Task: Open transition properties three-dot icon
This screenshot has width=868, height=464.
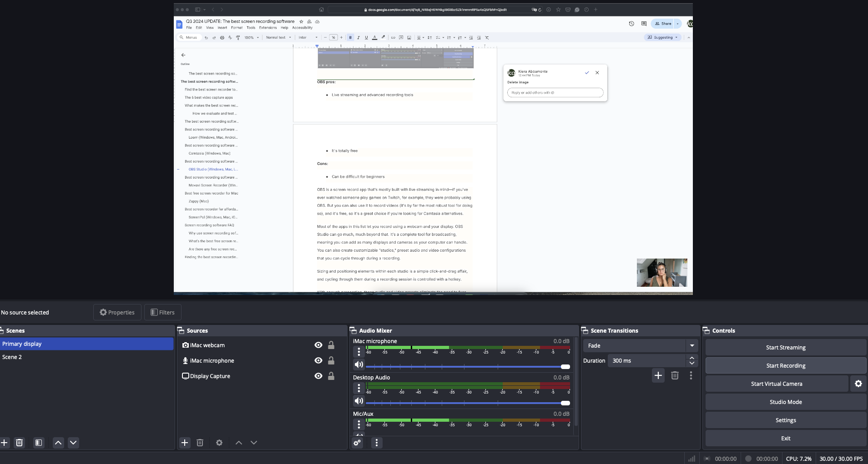Action: (x=691, y=375)
